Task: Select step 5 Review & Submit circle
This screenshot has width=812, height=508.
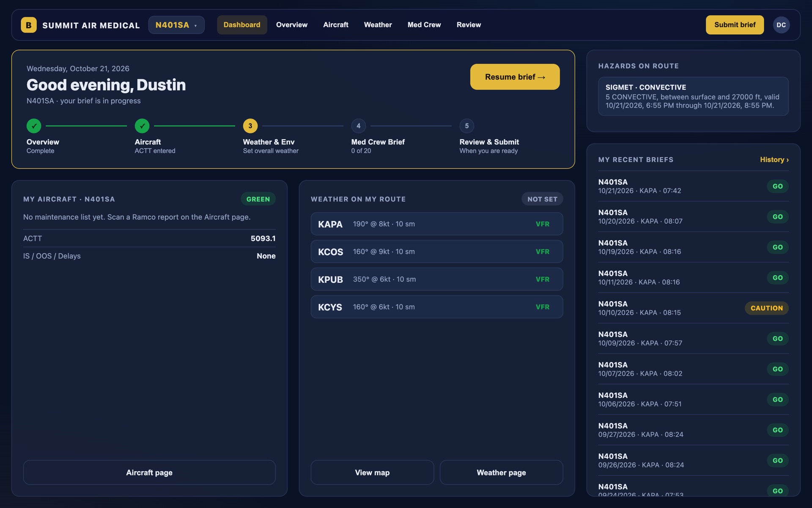Action: 467,126
